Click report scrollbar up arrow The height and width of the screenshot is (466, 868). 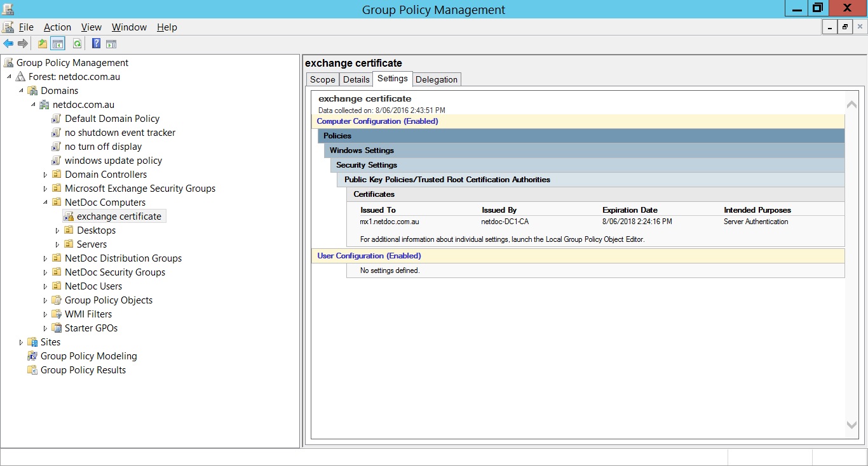tap(851, 104)
